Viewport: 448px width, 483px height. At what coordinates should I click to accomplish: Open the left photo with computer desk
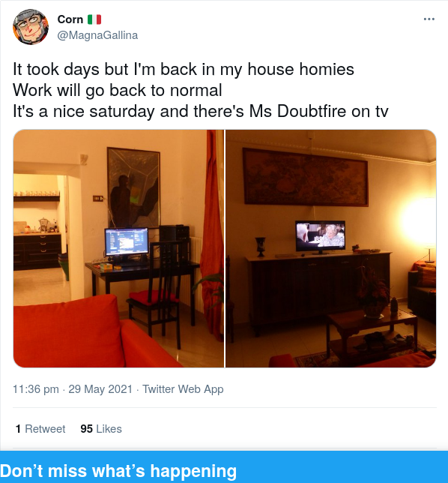[x=119, y=248]
